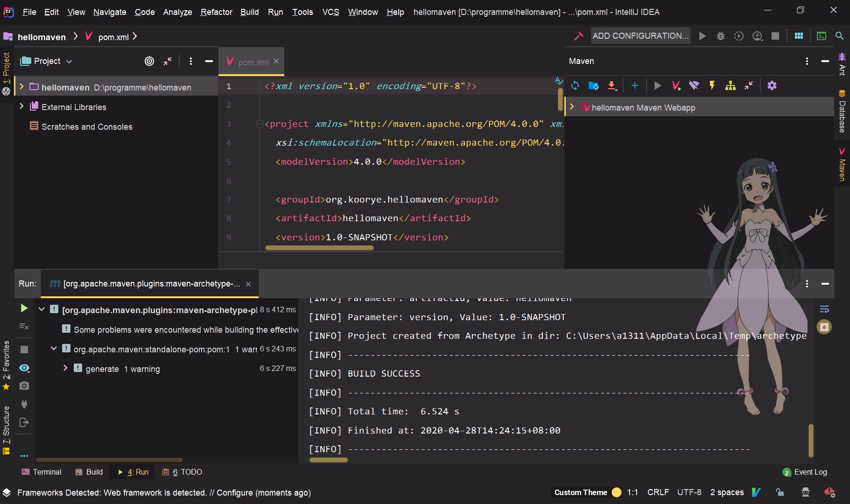Show Maven dependencies diagram icon
The height and width of the screenshot is (504, 850).
coord(731,85)
